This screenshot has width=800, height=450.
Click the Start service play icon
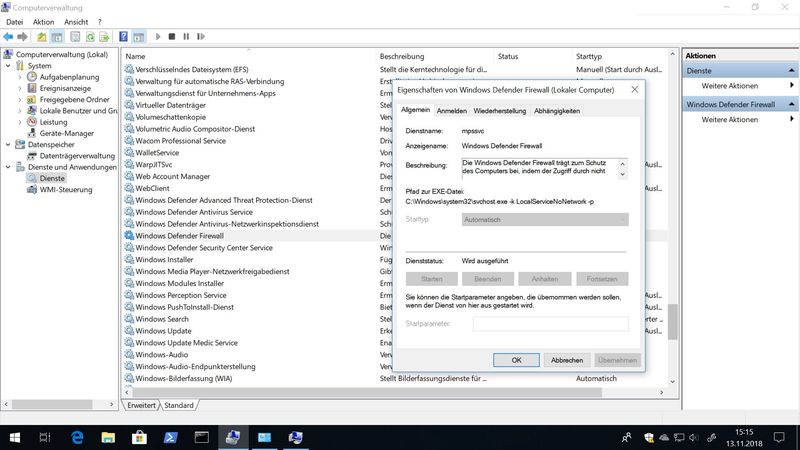tap(158, 37)
